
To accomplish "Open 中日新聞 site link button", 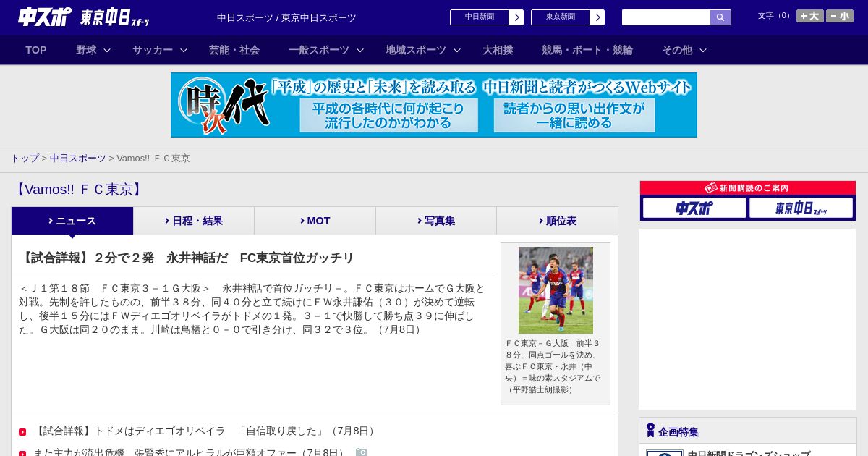I will [x=480, y=17].
